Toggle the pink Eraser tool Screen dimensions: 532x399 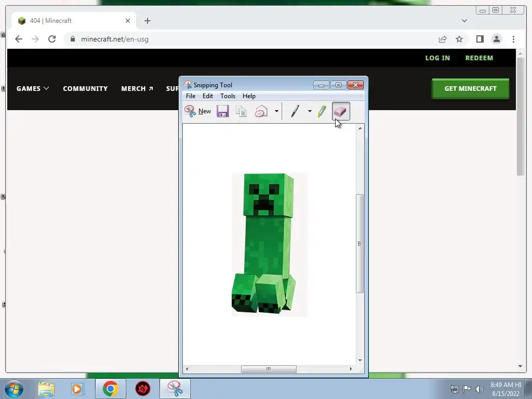point(341,111)
